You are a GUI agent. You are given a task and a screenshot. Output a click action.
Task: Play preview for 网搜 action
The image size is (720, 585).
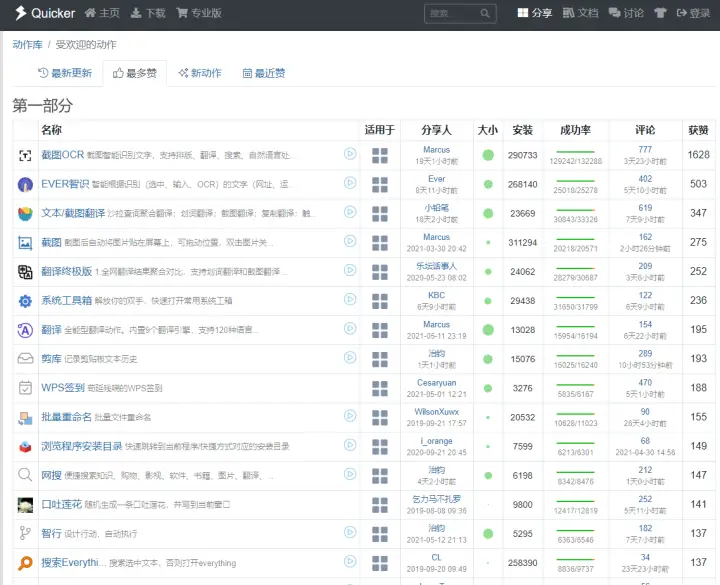pos(350,474)
